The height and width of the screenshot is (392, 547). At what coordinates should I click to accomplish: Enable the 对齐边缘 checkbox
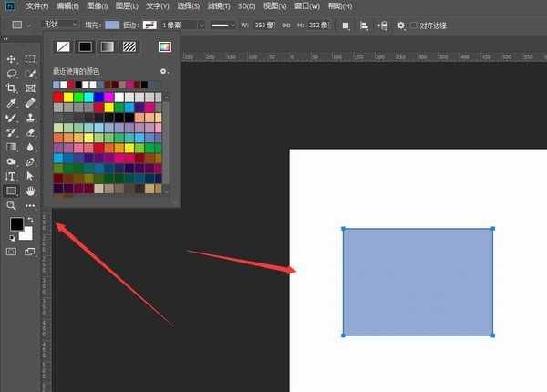(x=413, y=25)
